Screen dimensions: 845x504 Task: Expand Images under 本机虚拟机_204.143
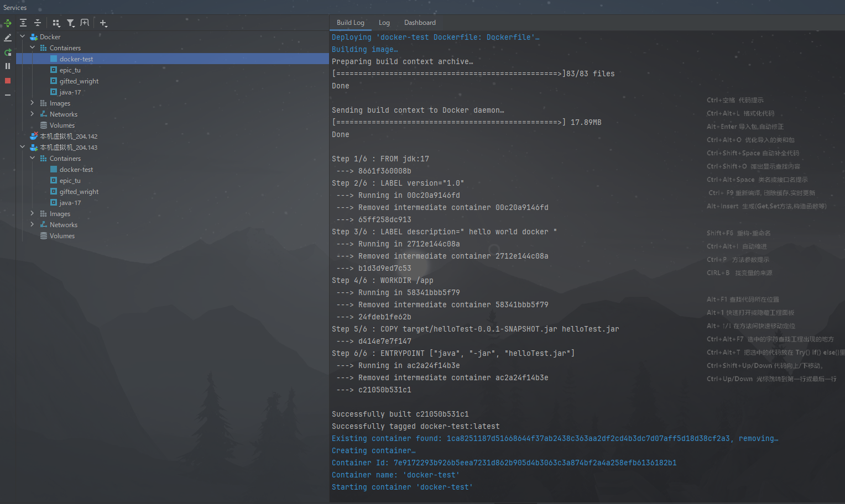click(32, 213)
